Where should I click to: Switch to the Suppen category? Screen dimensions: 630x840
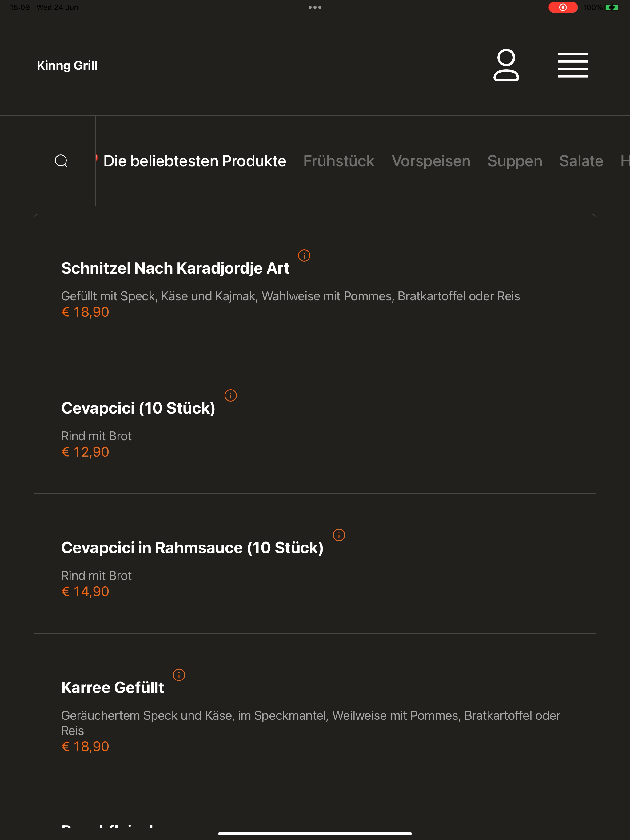click(x=514, y=160)
